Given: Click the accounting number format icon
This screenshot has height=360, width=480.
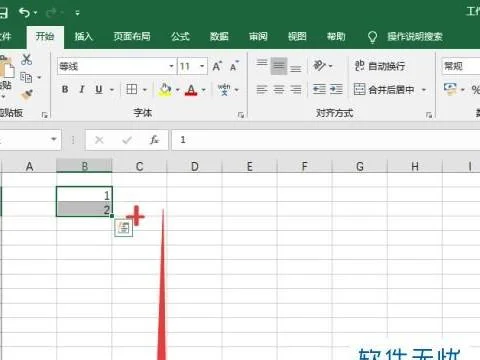Looking at the screenshot, I should coord(450,89).
